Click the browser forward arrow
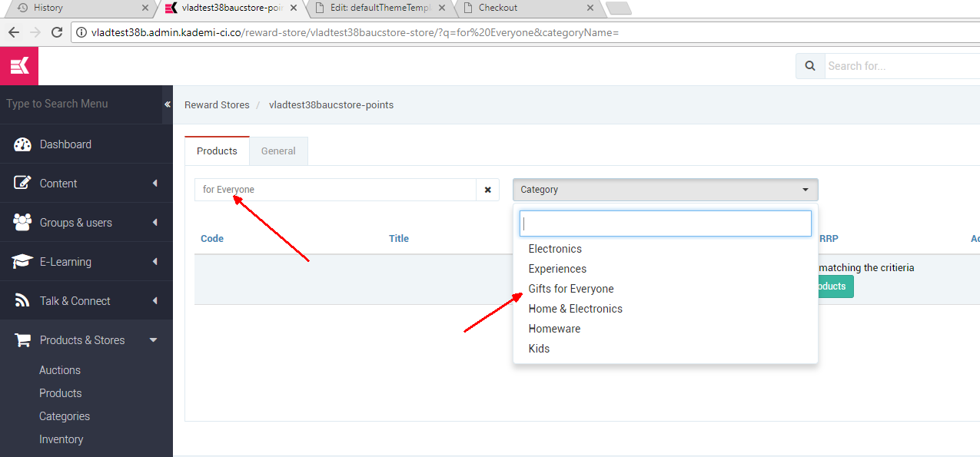Image resolution: width=980 pixels, height=457 pixels. pos(35,32)
